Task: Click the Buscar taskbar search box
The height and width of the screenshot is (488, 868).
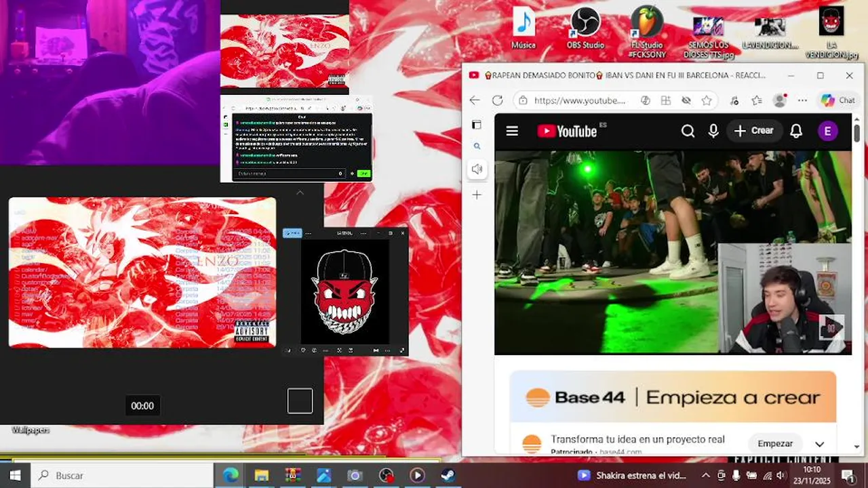Action: (122, 475)
